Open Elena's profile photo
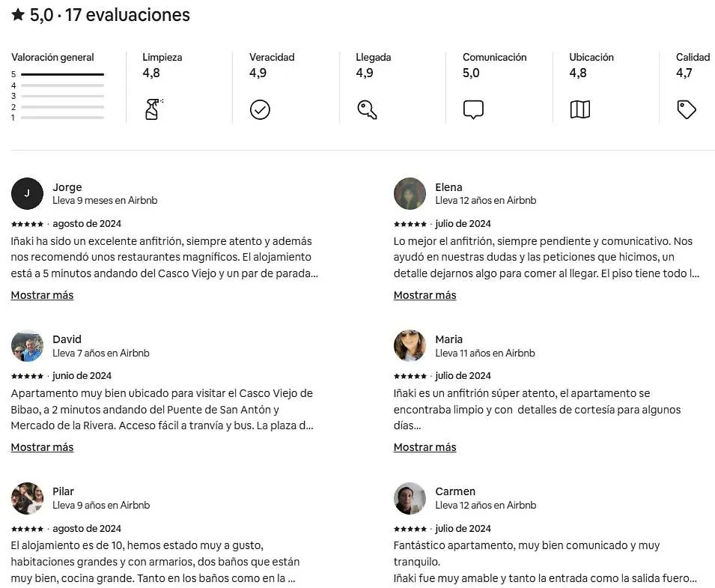 410,193
